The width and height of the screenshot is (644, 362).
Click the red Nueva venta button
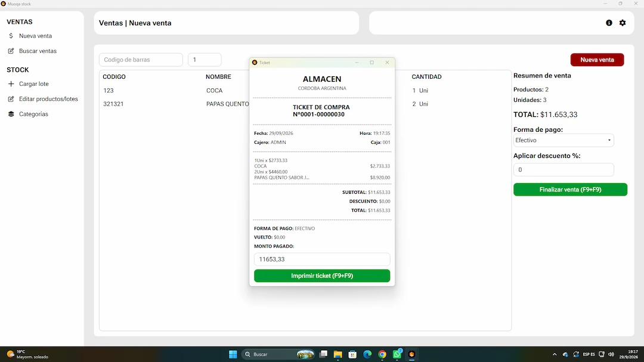pyautogui.click(x=597, y=60)
